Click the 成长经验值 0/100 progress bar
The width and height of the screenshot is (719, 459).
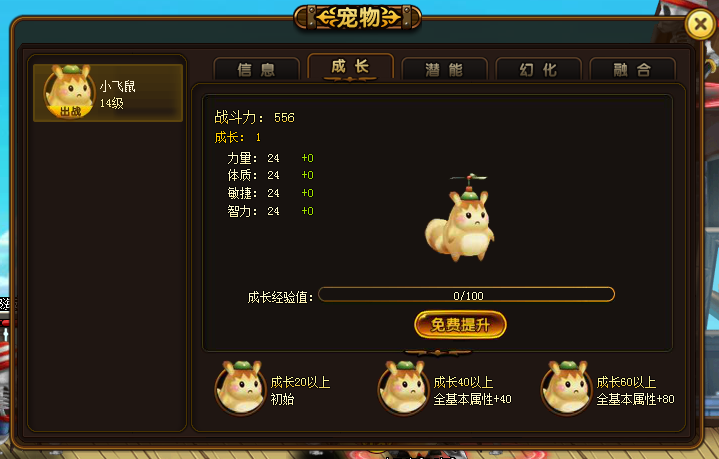(466, 295)
